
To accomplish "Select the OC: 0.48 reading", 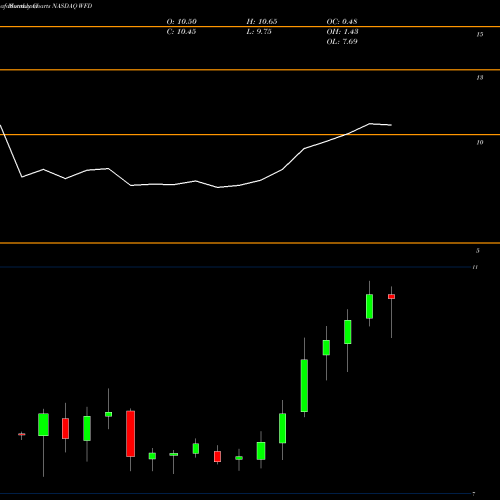I will point(342,22).
